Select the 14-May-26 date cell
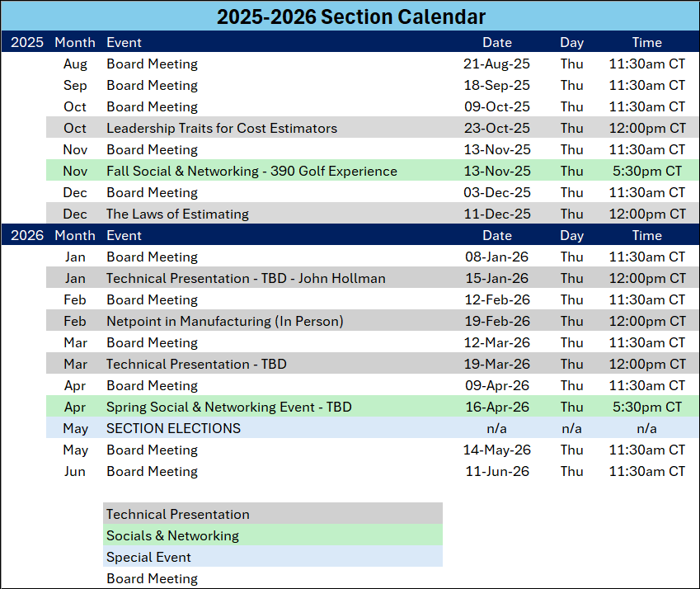 click(497, 450)
